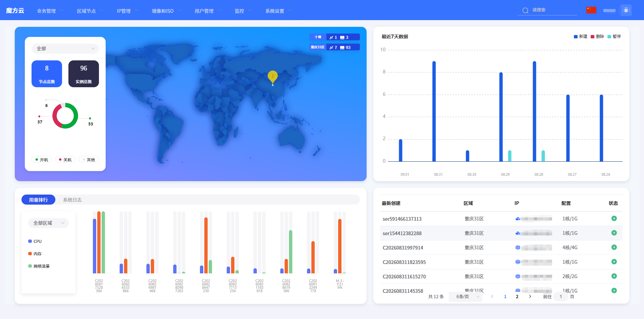Click the IP type icon for ser154412382288

tap(518, 233)
